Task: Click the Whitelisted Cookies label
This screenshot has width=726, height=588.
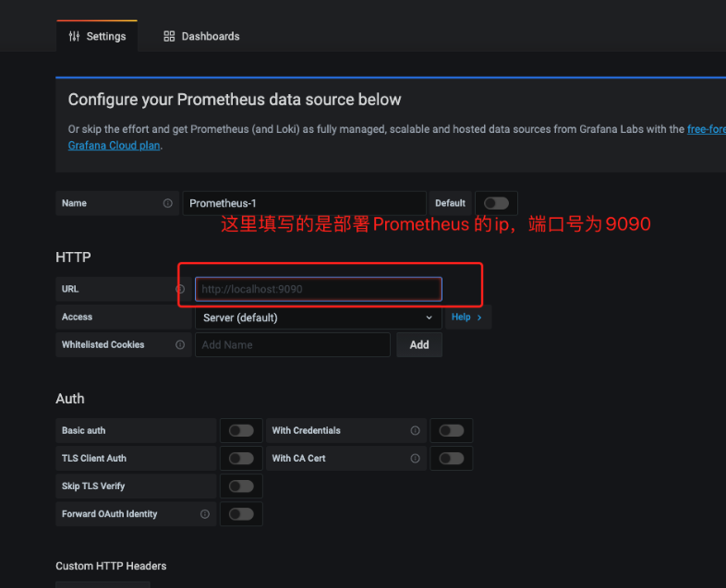Action: tap(103, 344)
